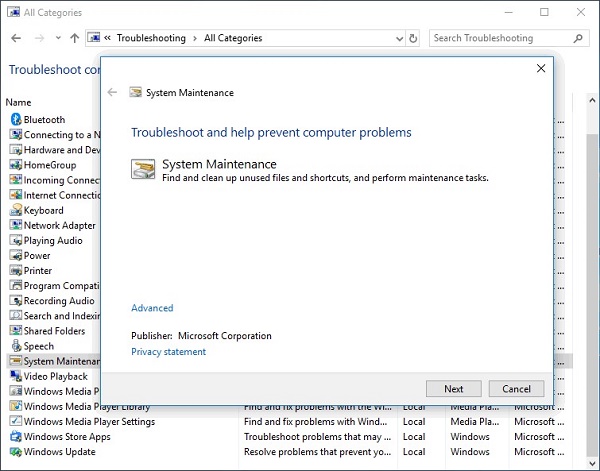The image size is (600, 471).
Task: Click the Playing Audio icon
Action: pyautogui.click(x=15, y=241)
